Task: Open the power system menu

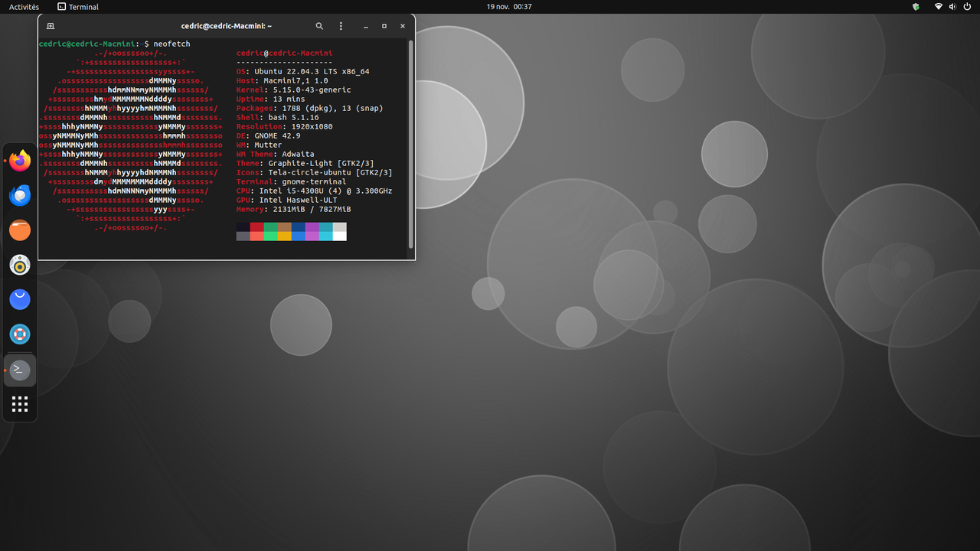Action: [968, 7]
